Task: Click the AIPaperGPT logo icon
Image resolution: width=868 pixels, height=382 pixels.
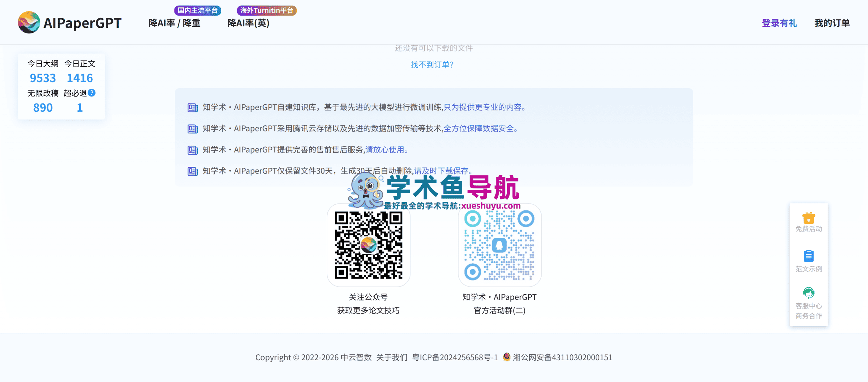Action: (x=29, y=23)
